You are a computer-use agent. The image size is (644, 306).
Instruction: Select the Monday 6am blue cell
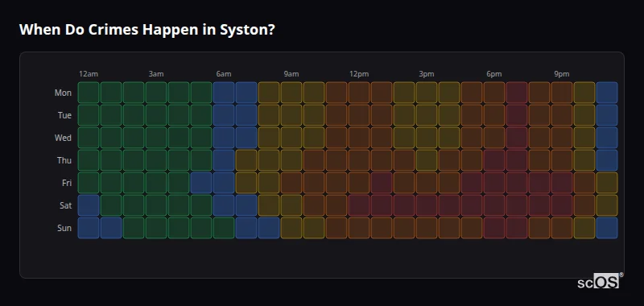tap(224, 93)
